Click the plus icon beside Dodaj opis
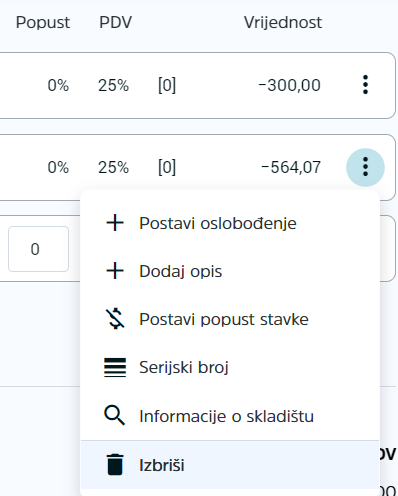The width and height of the screenshot is (398, 496). point(115,271)
